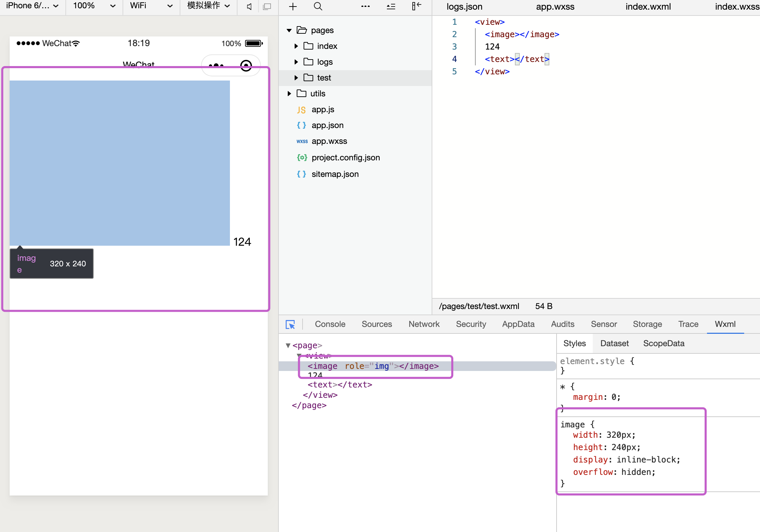This screenshot has height=532, width=760.
Task: Open the Storage devtools tab
Action: tap(647, 324)
